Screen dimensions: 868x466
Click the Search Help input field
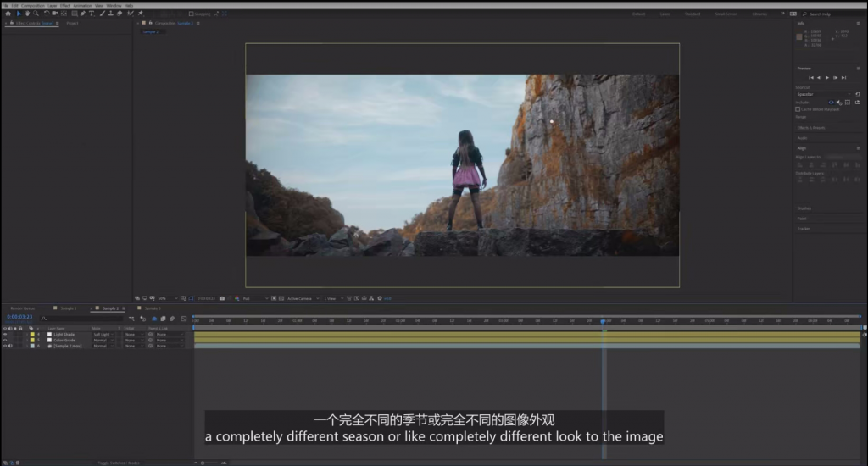[x=833, y=14]
